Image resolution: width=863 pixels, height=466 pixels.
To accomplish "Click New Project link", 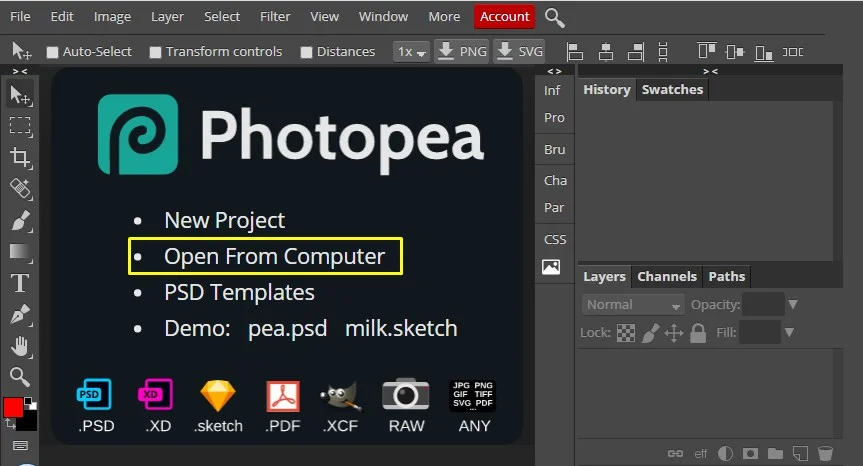I will click(225, 220).
